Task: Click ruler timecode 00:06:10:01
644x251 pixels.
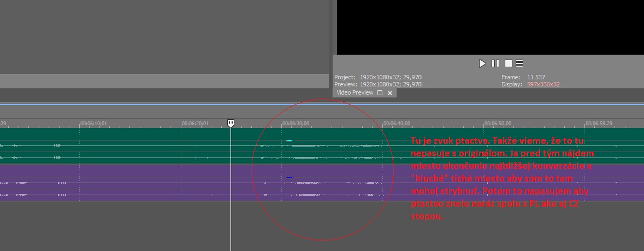Action: coord(93,124)
